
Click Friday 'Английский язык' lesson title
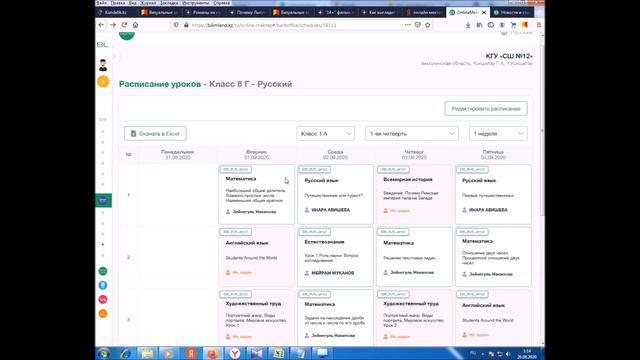point(483,305)
